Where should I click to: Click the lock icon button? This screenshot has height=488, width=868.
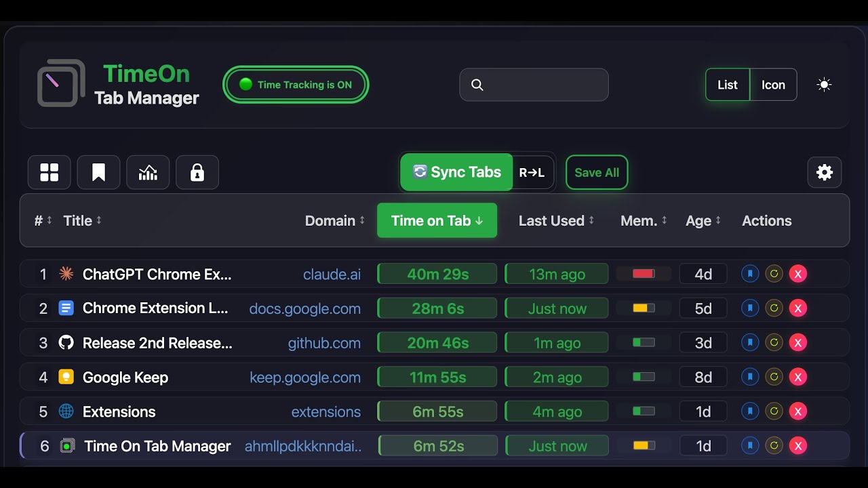tap(197, 172)
